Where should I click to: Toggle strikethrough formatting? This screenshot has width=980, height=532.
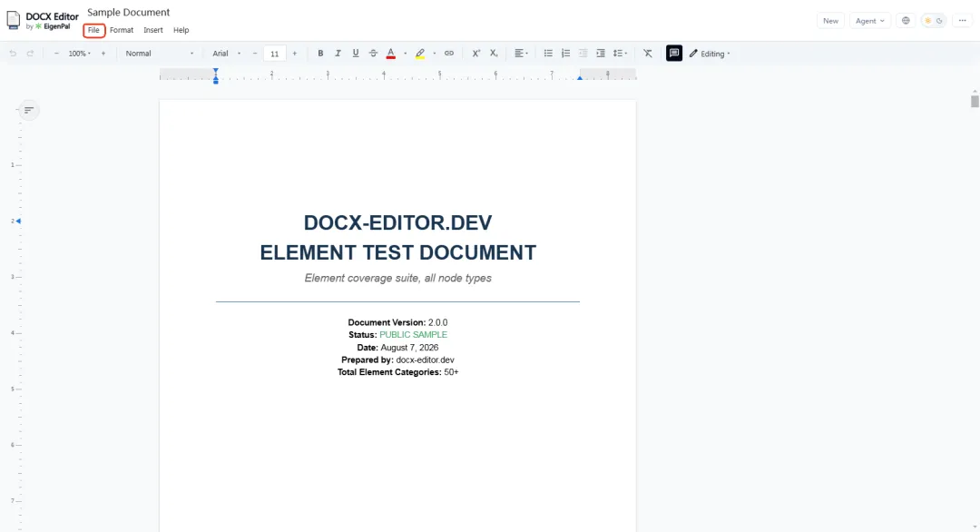373,54
